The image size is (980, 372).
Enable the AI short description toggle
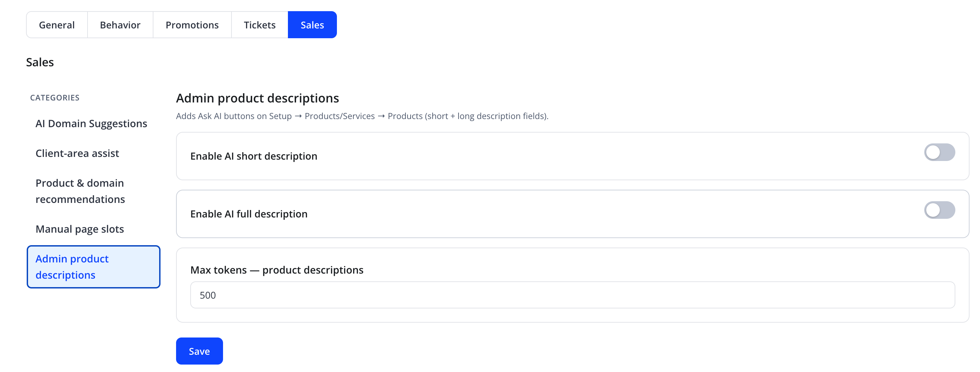tap(939, 152)
